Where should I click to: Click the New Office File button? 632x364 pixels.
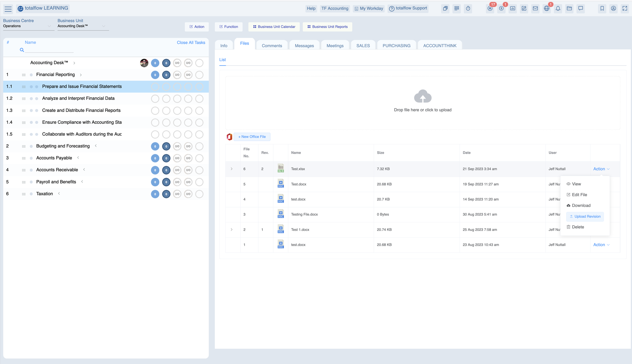tap(252, 137)
